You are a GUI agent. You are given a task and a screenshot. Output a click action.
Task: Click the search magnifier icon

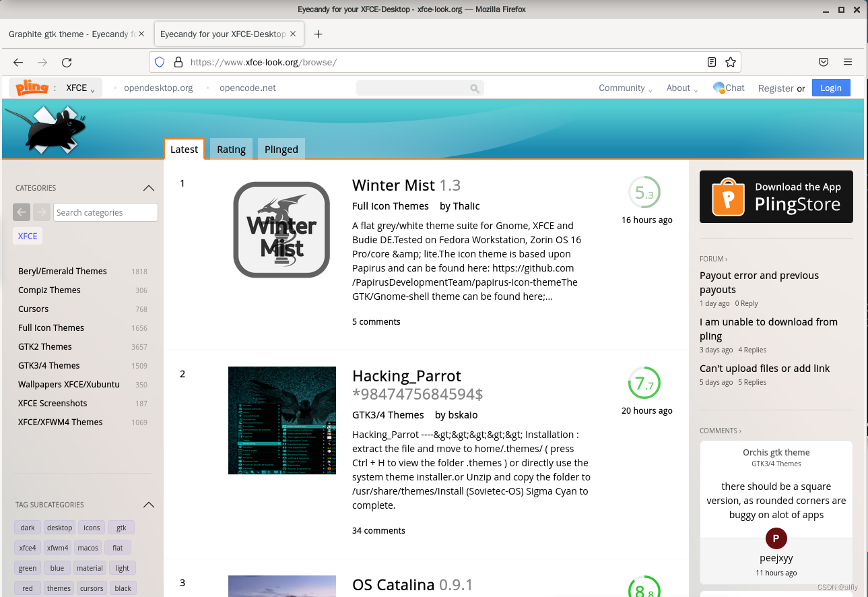[x=475, y=88]
